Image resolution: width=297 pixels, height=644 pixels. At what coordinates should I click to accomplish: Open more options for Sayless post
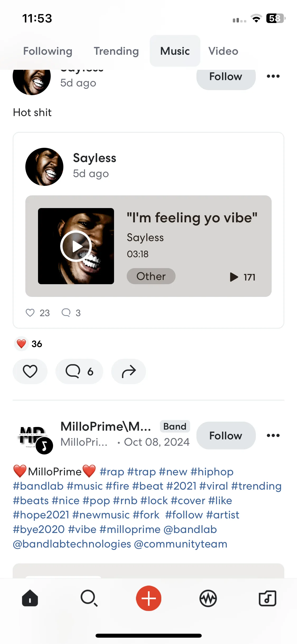273,76
